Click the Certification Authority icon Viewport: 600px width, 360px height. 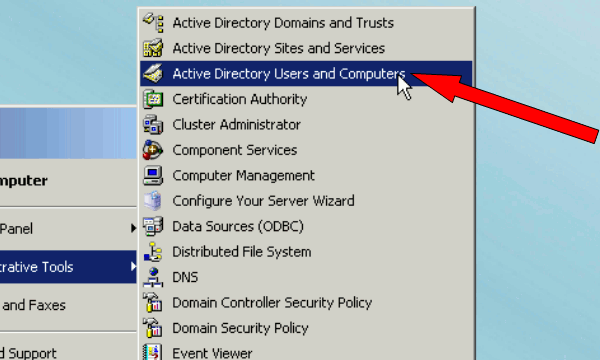point(153,99)
